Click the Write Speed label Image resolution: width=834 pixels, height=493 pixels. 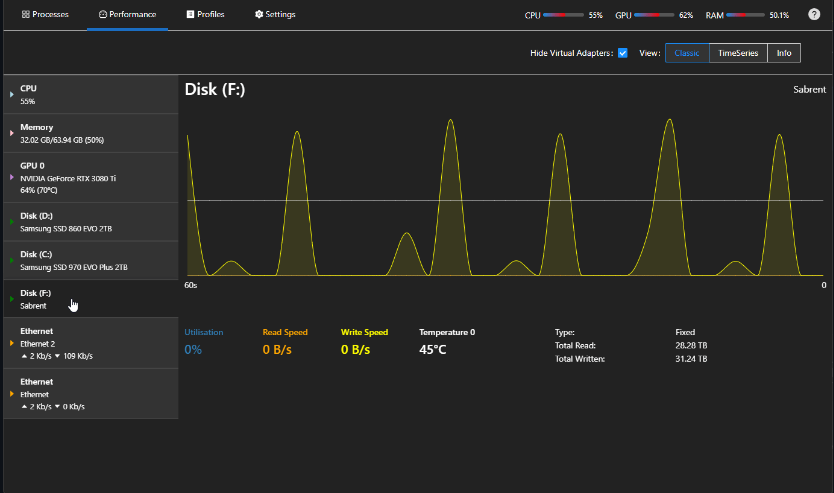click(x=364, y=332)
